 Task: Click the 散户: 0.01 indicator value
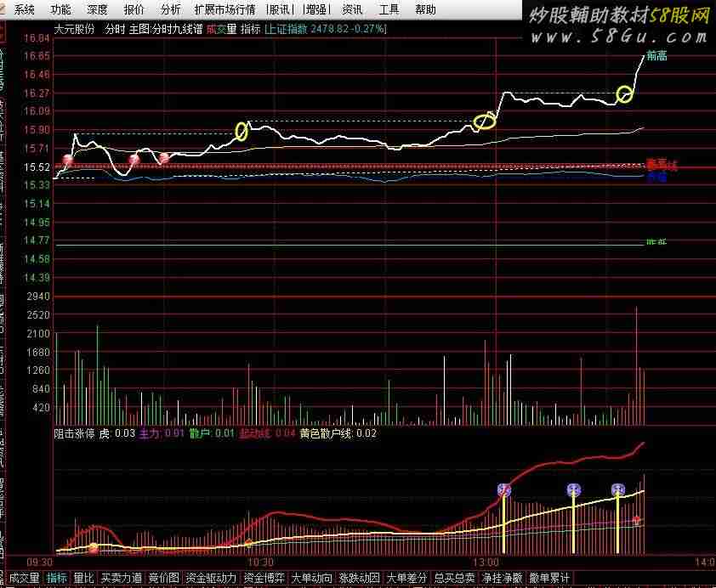[x=212, y=433]
